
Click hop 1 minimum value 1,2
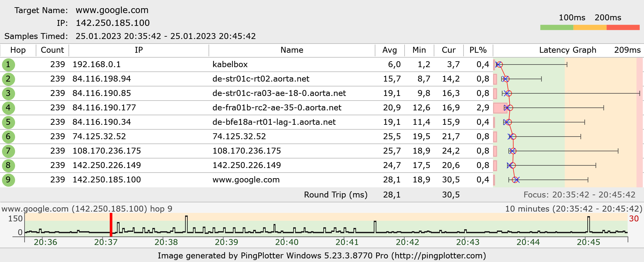click(424, 65)
